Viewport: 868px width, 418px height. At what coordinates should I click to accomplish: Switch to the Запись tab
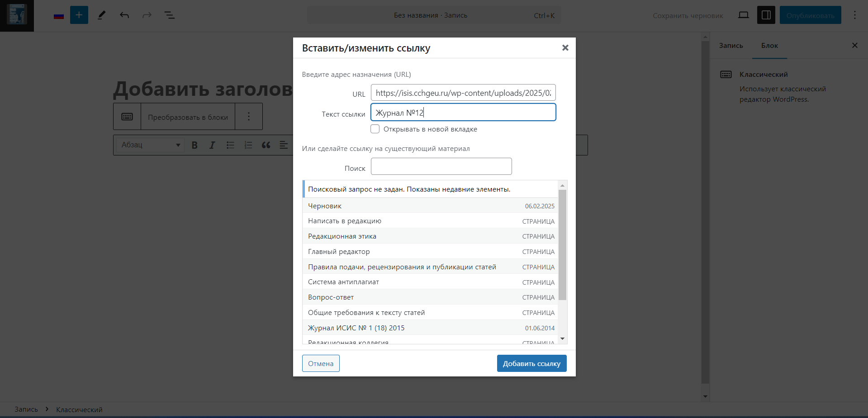click(x=731, y=46)
